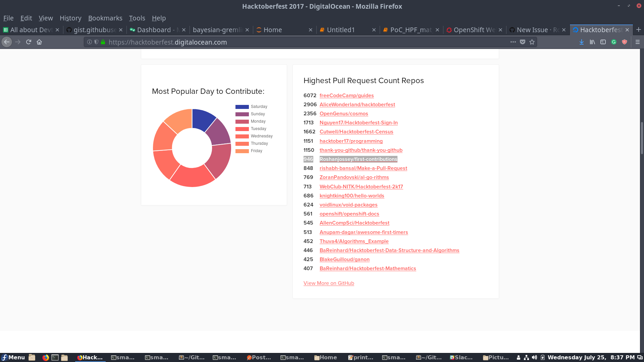This screenshot has height=362, width=644.
Task: Open the page actions three-dot menu
Action: [x=513, y=42]
